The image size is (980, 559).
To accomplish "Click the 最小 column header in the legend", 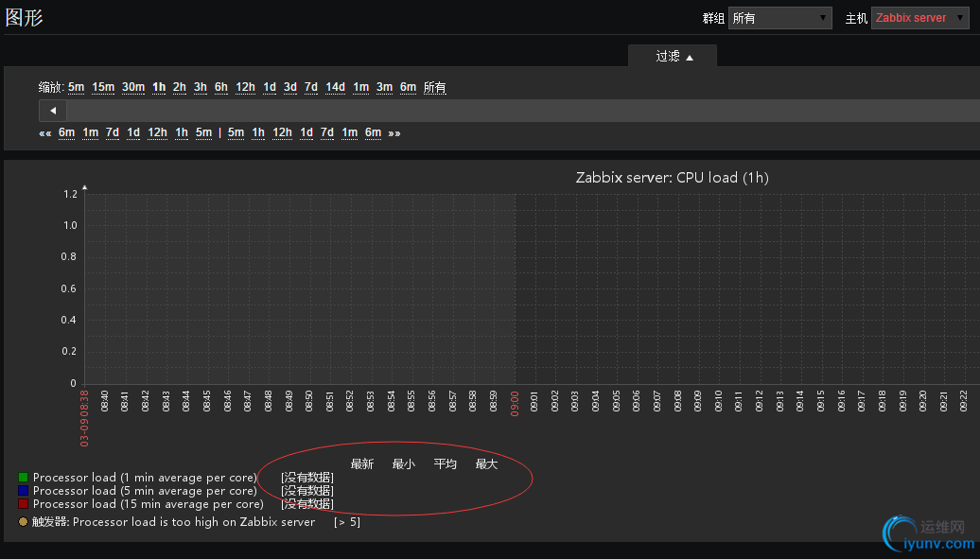I will pyautogui.click(x=404, y=464).
